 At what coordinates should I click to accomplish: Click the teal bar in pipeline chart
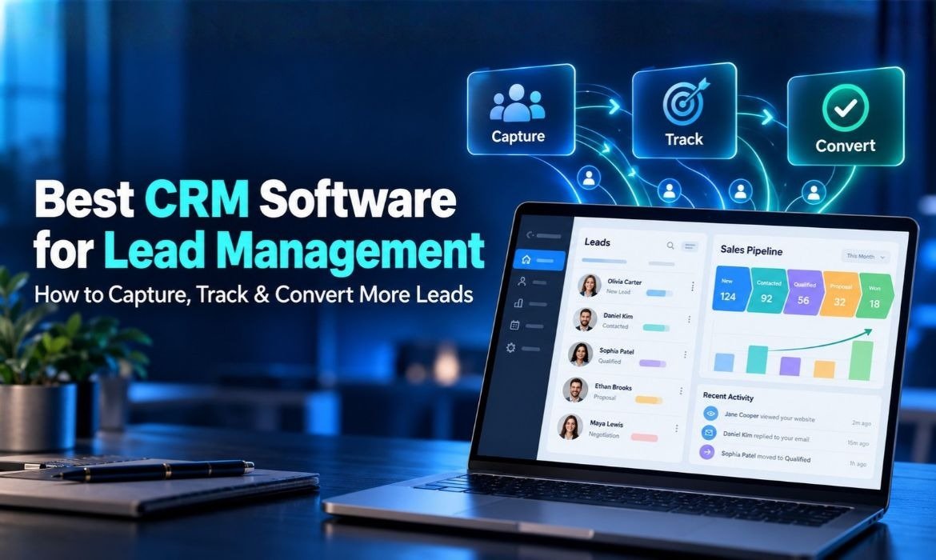pyautogui.click(x=757, y=359)
